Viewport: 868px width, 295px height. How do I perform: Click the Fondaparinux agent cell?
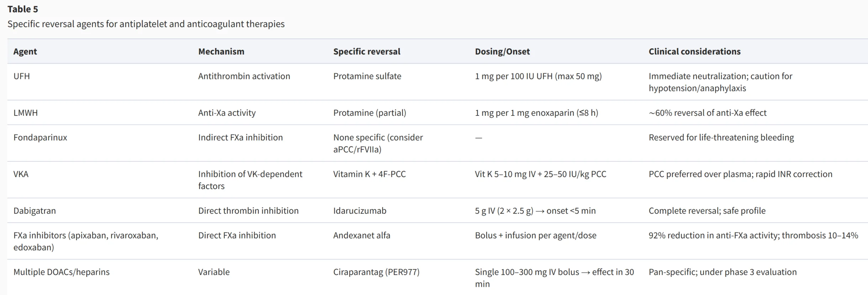pyautogui.click(x=40, y=137)
